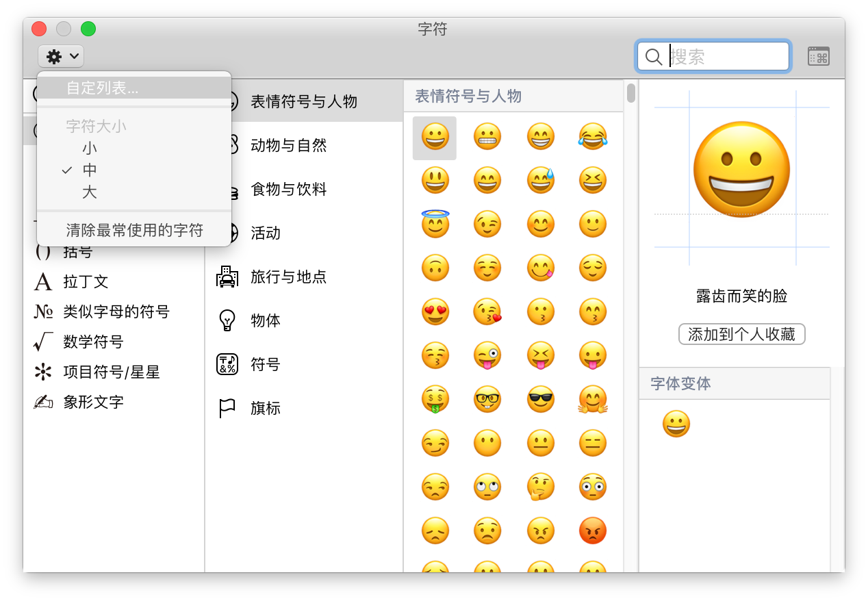Click the light bulb icon for 物体
868x601 pixels.
pyautogui.click(x=227, y=320)
